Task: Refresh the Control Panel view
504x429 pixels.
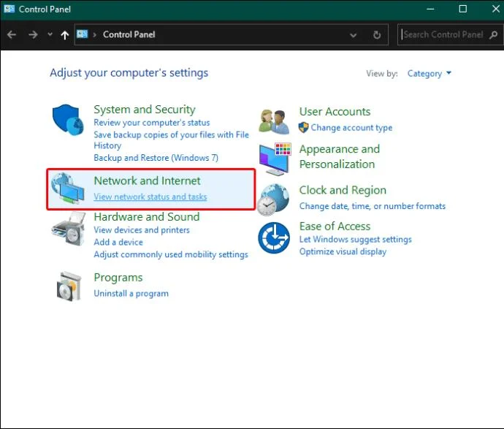Action: point(377,34)
